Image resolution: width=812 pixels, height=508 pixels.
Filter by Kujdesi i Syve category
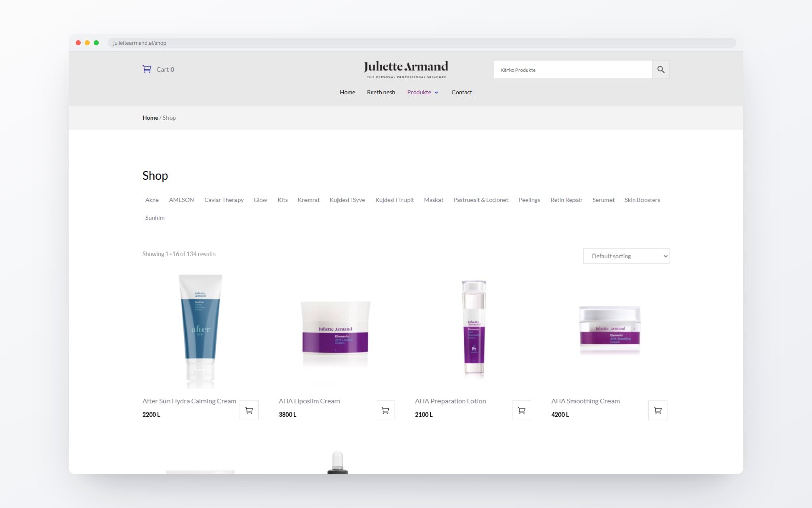(x=348, y=200)
